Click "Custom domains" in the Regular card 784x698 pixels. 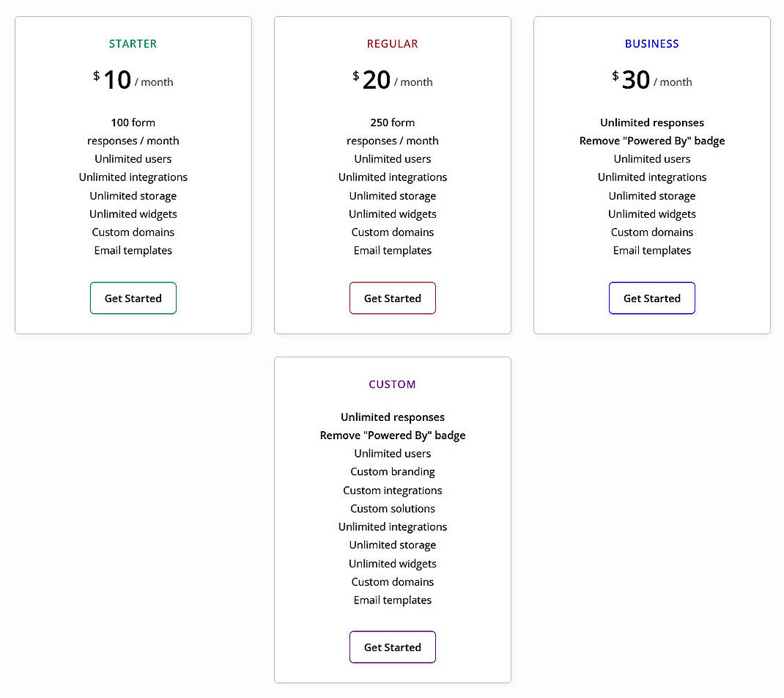(392, 232)
